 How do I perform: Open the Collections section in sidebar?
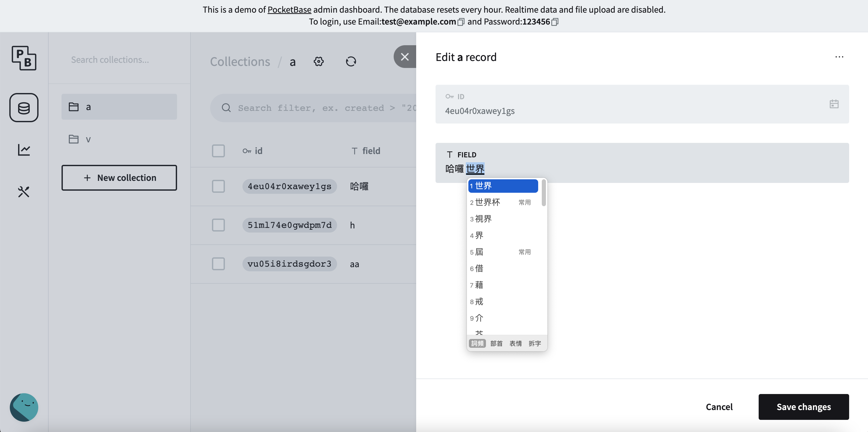[24, 107]
